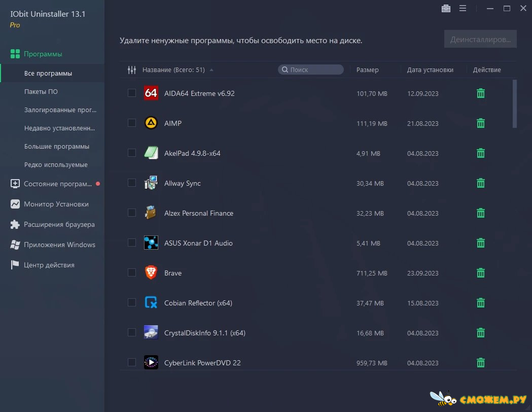Select the AIMP checkbox
Viewport: 532px width, 412px height.
(x=132, y=123)
